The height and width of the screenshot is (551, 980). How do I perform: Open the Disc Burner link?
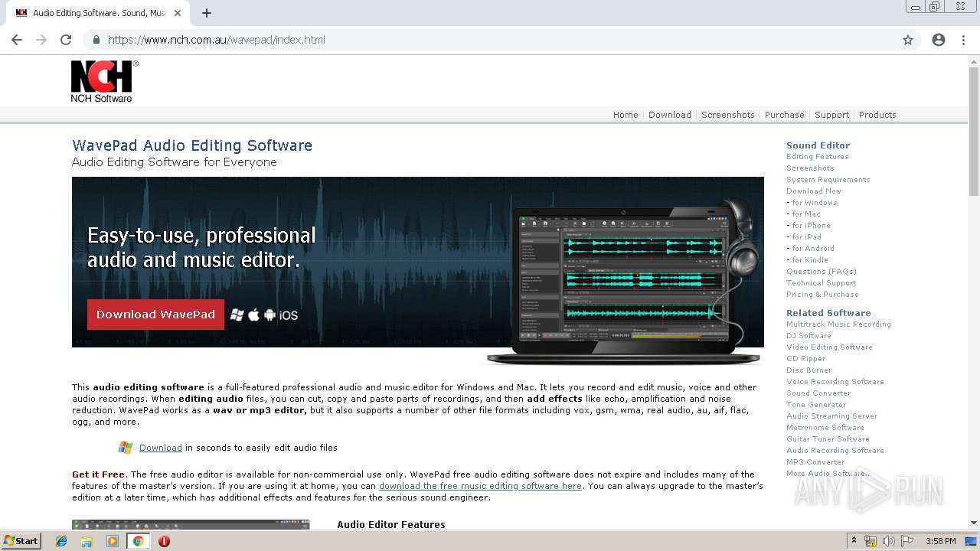808,370
